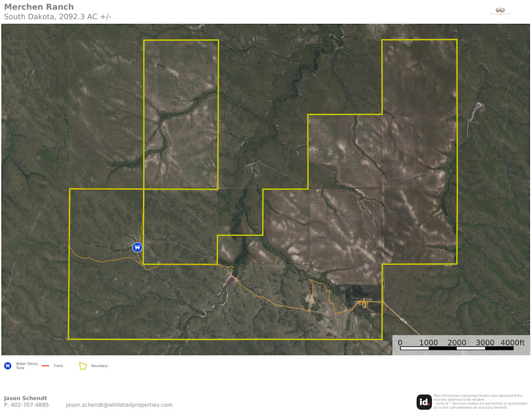
Task: Click the 4000ft label on scale bar
Action: click(512, 342)
